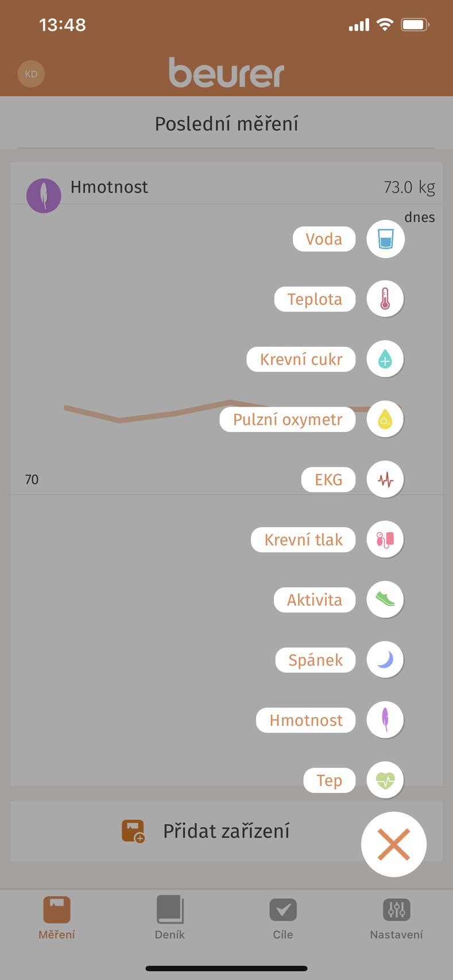Select the Krevní tlak blood pressure icon
This screenshot has width=453, height=980.
pyautogui.click(x=385, y=539)
